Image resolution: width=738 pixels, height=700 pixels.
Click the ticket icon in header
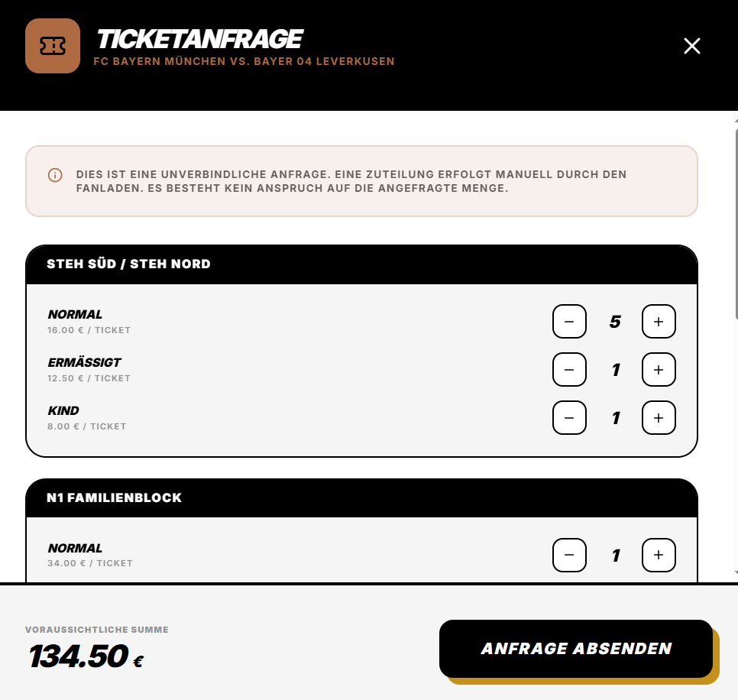click(x=53, y=46)
